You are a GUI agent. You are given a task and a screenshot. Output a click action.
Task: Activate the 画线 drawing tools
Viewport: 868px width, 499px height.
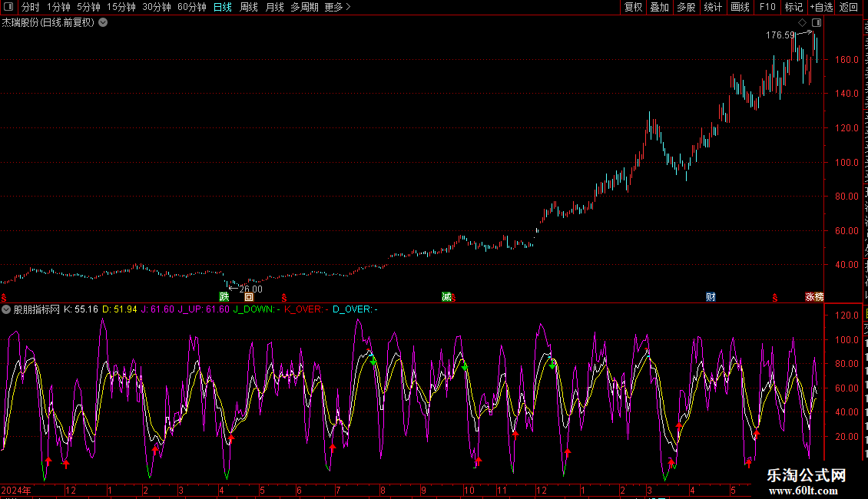pyautogui.click(x=740, y=7)
